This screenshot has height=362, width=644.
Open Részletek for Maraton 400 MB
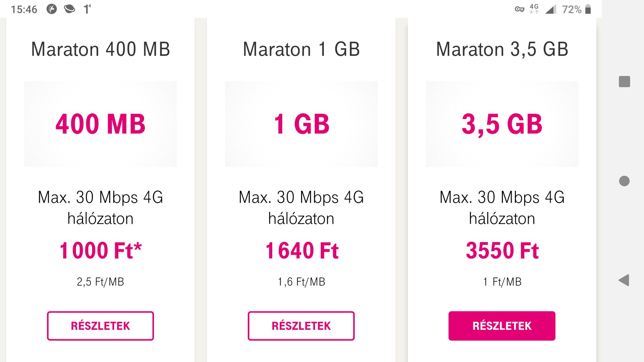click(100, 326)
